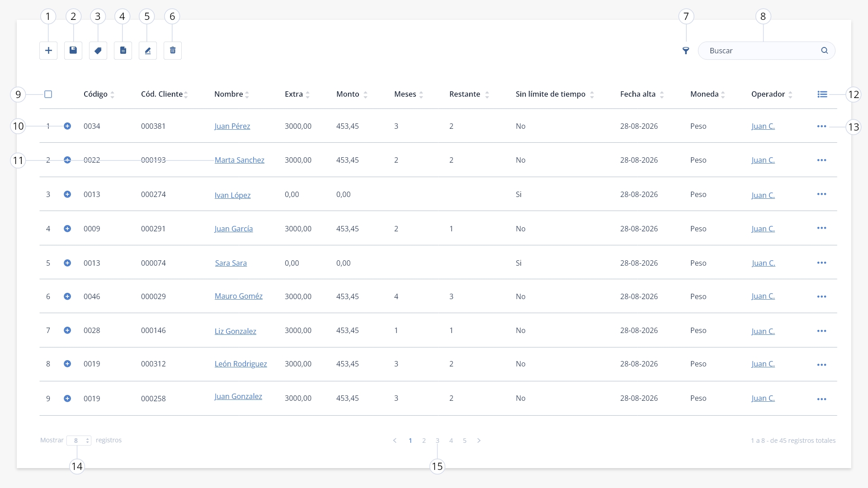Click the tag label icon button
Viewport: 868px width, 488px height.
pyautogui.click(x=98, y=51)
